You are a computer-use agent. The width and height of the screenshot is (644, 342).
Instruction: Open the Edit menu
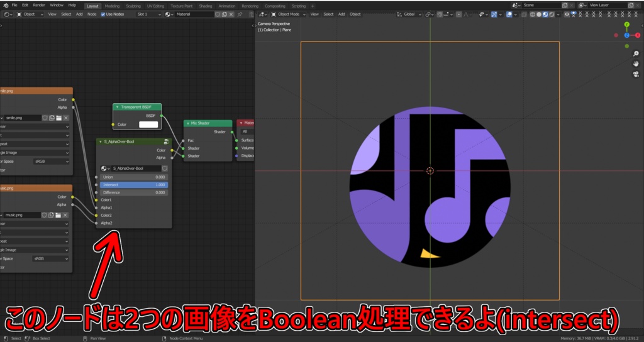coord(25,5)
